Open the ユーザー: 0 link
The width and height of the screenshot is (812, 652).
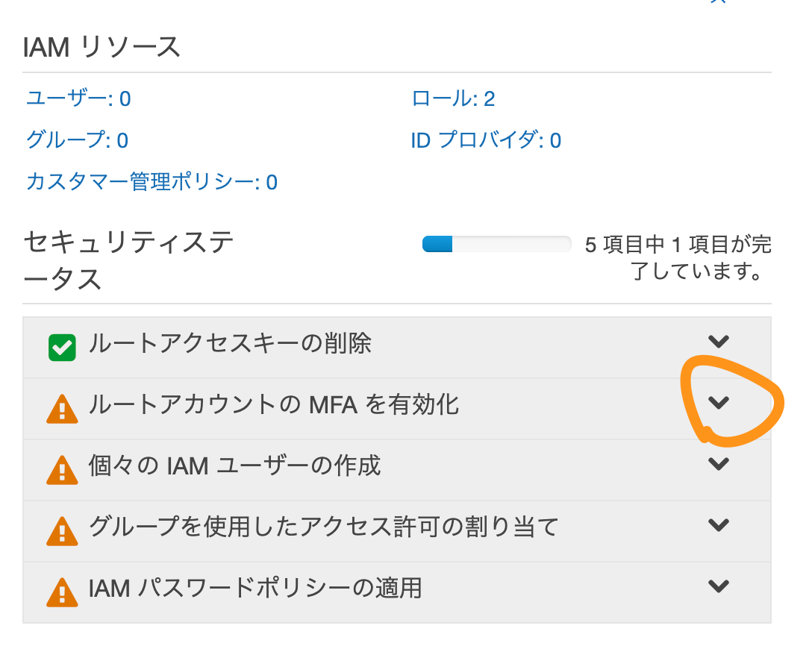[x=78, y=98]
